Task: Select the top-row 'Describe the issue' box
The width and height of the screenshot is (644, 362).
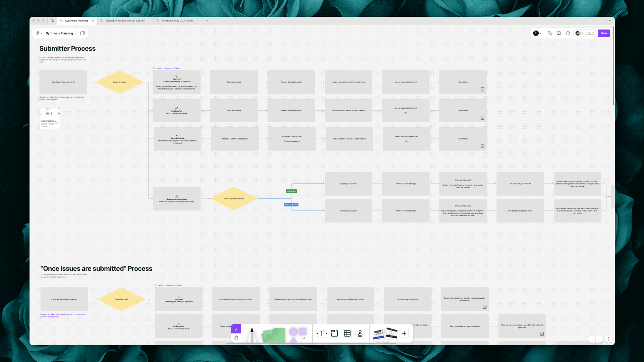Action: (234, 82)
